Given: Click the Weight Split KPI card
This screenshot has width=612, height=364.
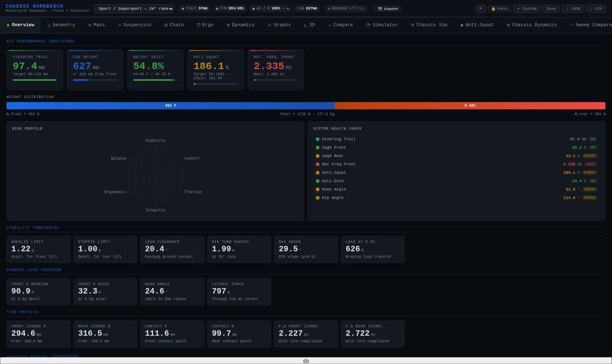Looking at the screenshot, I should [155, 70].
